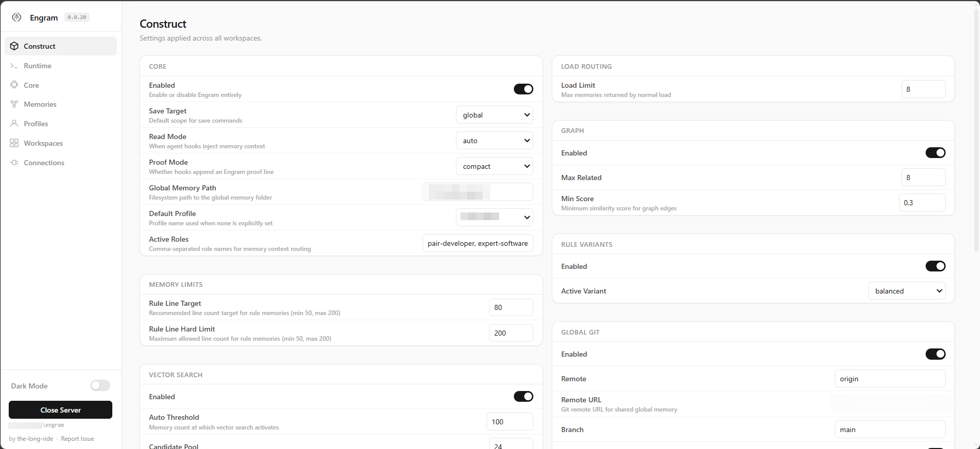
Task: Toggle the Core Enabled switch
Action: 524,89
